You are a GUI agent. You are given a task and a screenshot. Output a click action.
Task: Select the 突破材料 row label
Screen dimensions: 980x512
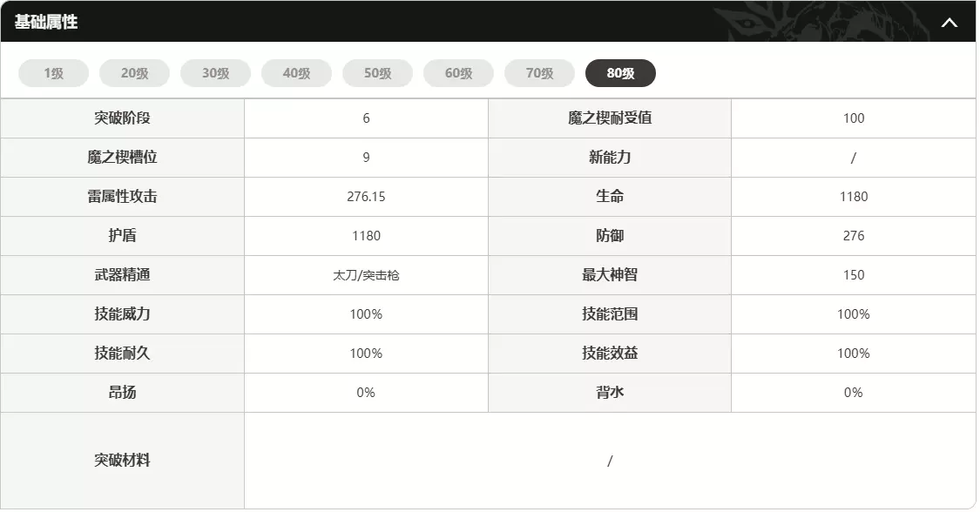122,461
